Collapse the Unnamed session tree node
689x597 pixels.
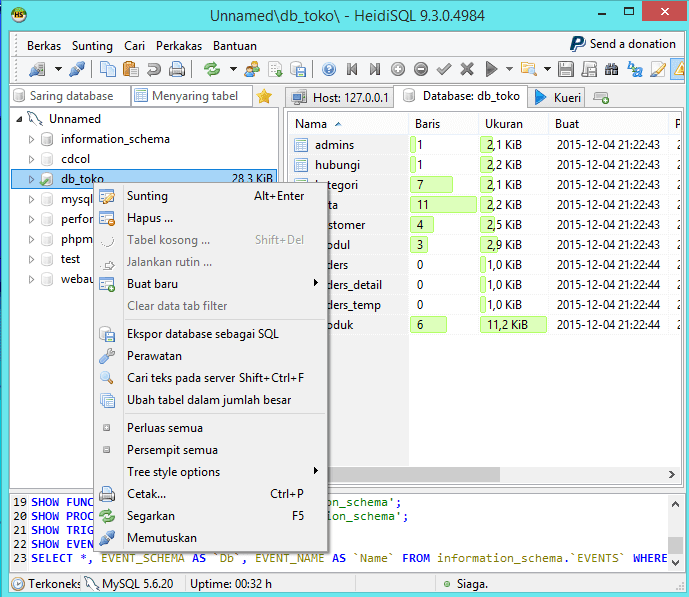(x=19, y=119)
